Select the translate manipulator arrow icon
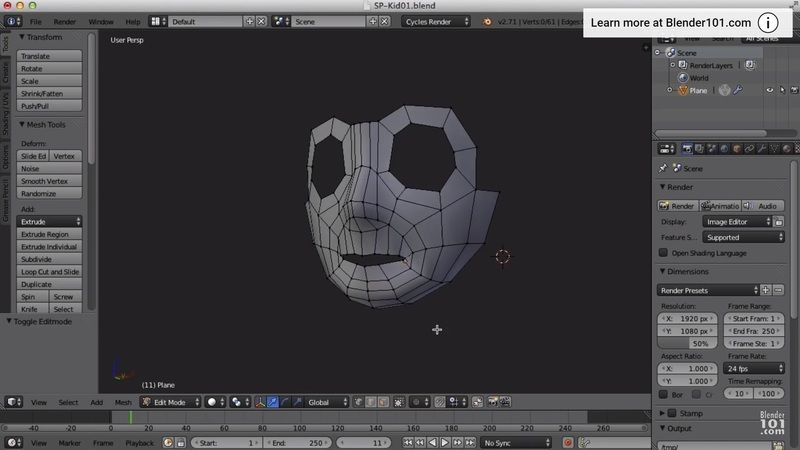 tap(273, 402)
